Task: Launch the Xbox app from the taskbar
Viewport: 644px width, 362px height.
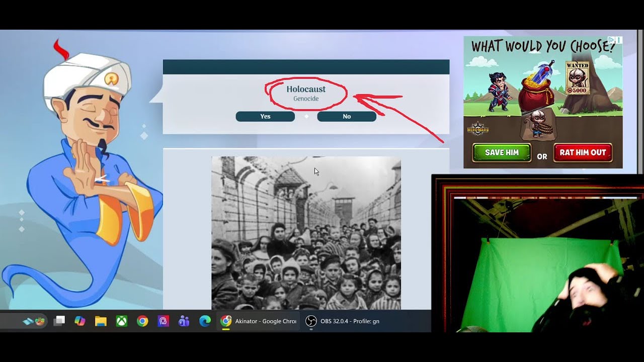Action: point(122,321)
